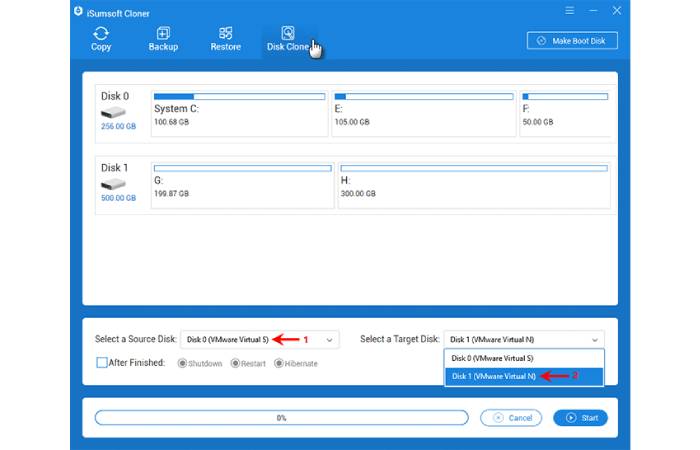
Task: Choose Disk 0 (VMware Virtual S) in target list
Action: coord(524,358)
